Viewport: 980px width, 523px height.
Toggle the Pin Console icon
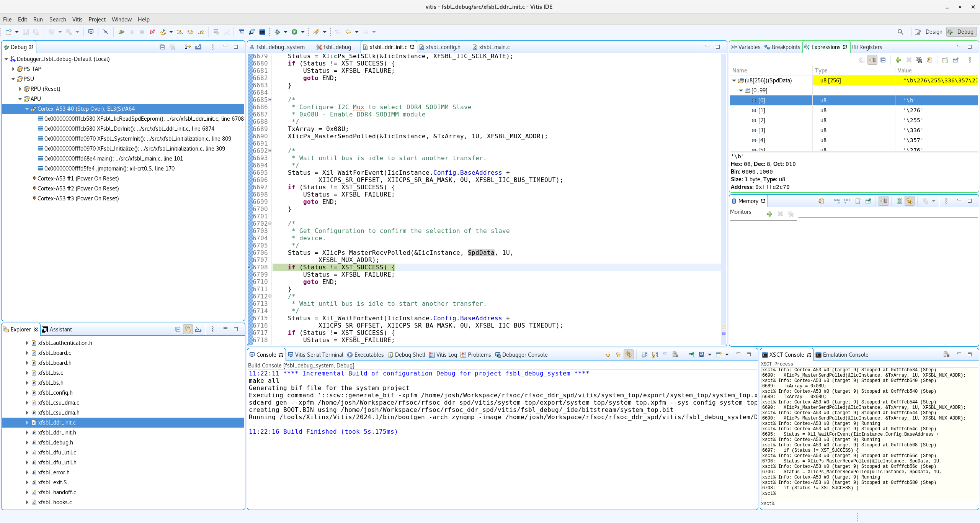[691, 355]
